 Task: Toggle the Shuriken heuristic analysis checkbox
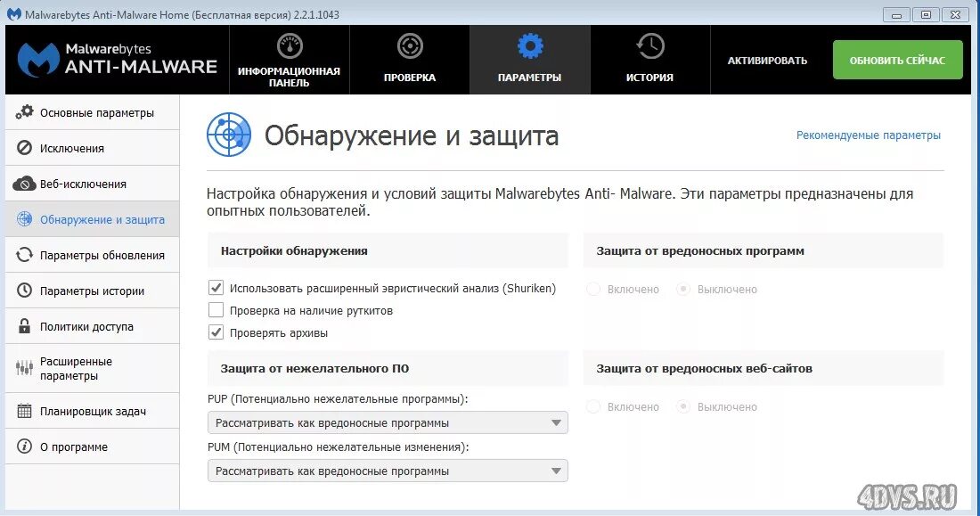216,288
